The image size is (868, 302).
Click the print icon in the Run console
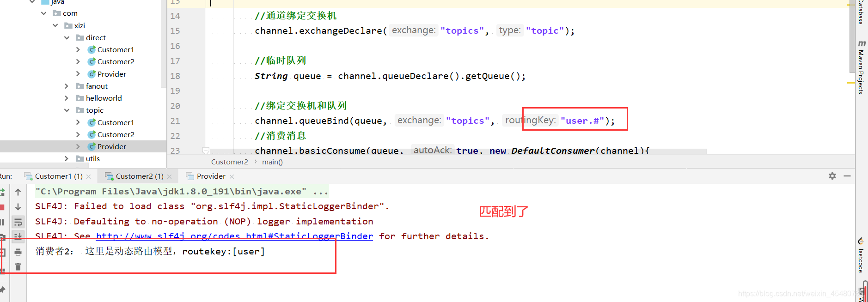[18, 252]
